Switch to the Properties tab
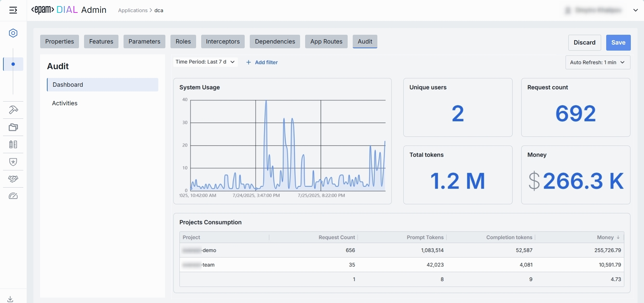This screenshot has height=303, width=644. pyautogui.click(x=59, y=42)
